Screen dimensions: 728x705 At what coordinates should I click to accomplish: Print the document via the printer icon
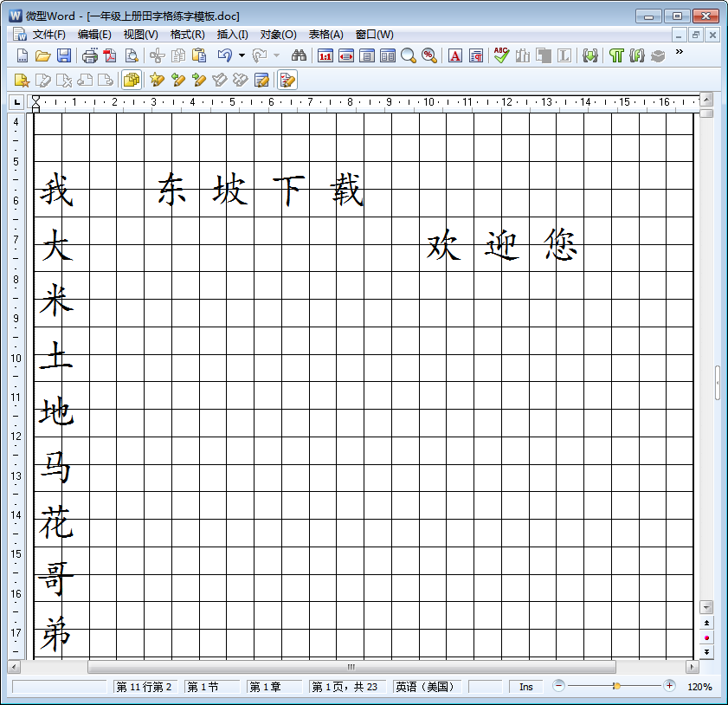[x=90, y=55]
